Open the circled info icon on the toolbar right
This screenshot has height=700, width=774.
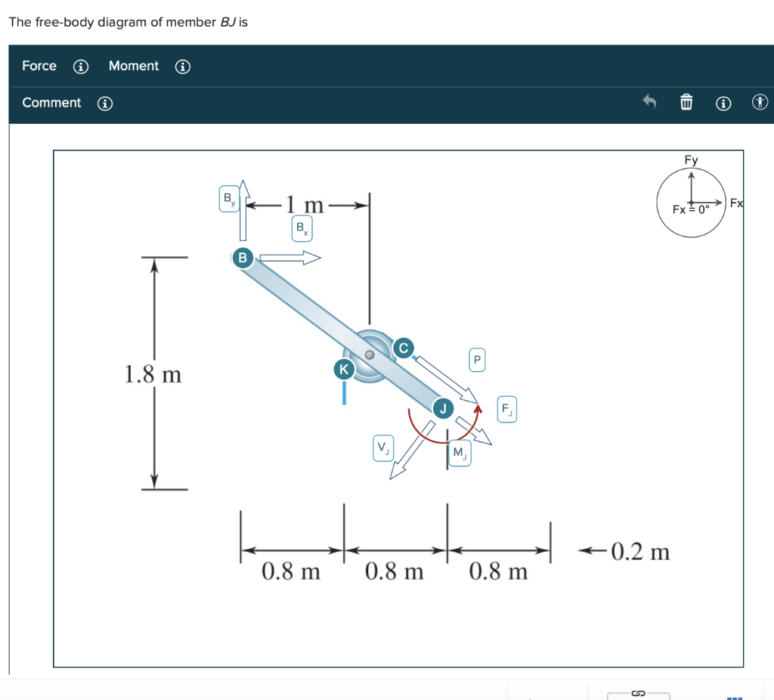(x=723, y=103)
